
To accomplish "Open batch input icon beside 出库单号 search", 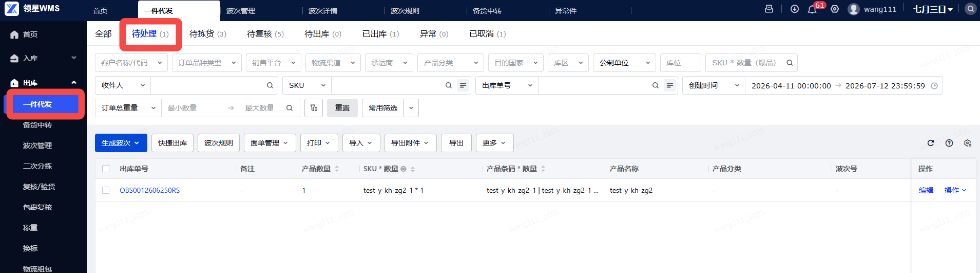I will [x=670, y=85].
